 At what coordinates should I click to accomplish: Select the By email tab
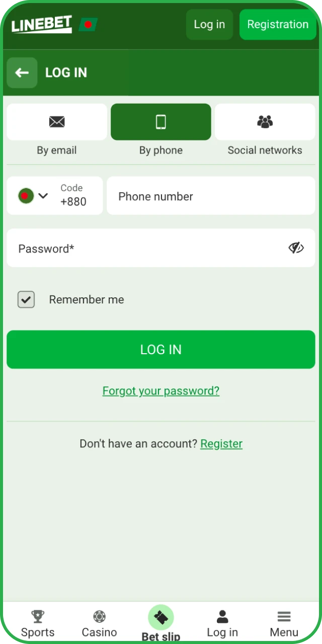(57, 122)
